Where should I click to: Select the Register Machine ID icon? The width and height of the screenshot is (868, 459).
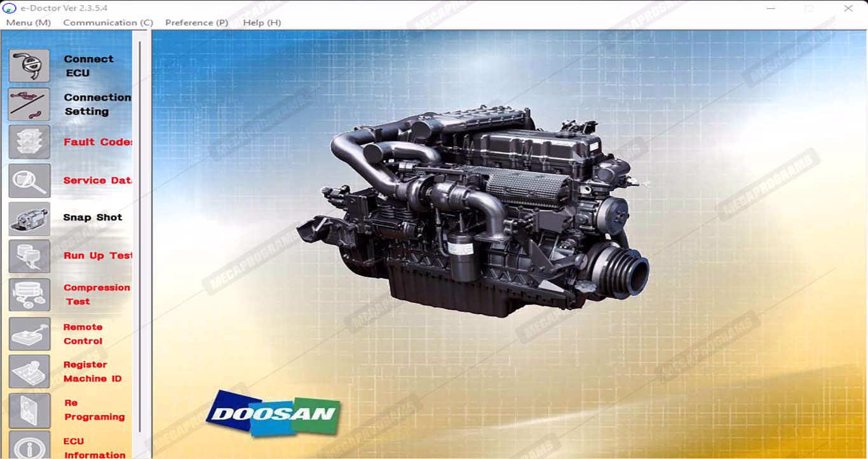click(29, 372)
